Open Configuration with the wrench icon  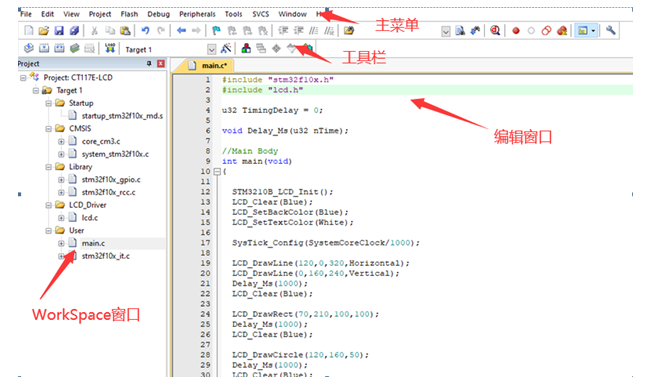pos(611,30)
